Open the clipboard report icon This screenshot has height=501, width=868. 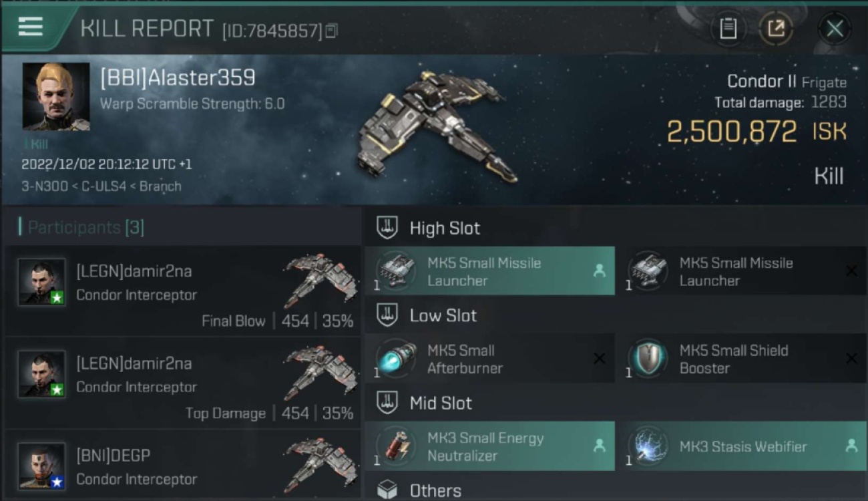(728, 29)
